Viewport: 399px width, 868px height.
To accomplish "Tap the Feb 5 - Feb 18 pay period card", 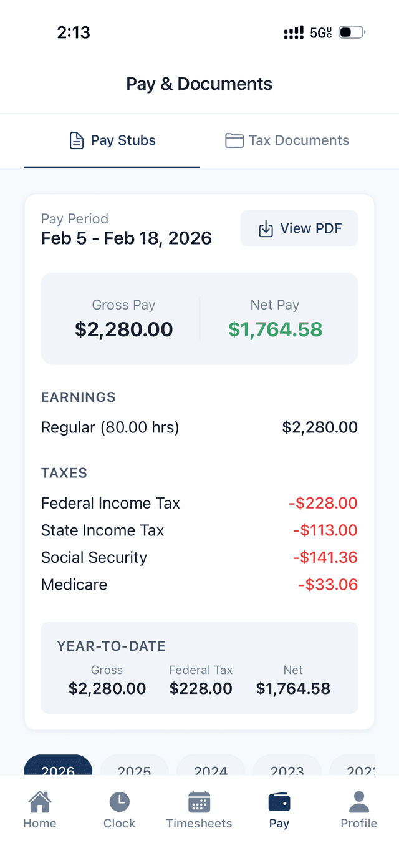I will coord(126,230).
